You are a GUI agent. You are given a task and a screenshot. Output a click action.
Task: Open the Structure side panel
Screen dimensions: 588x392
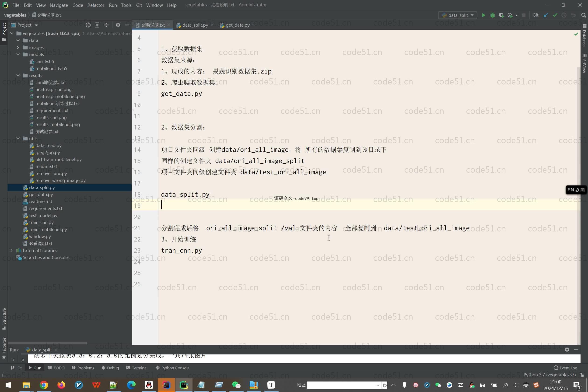point(4,318)
